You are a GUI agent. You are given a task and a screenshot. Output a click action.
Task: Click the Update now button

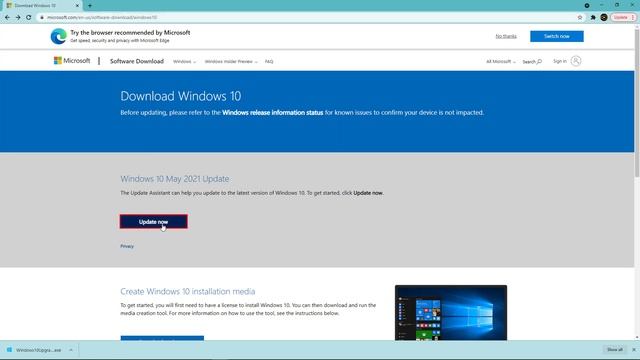pyautogui.click(x=154, y=222)
